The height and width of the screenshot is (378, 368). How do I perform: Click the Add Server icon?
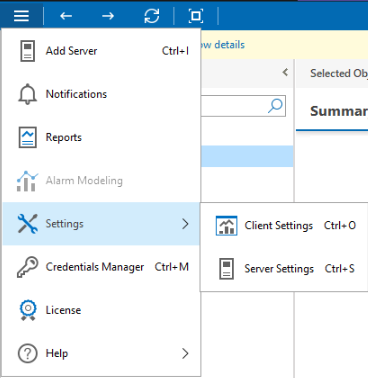point(27,51)
